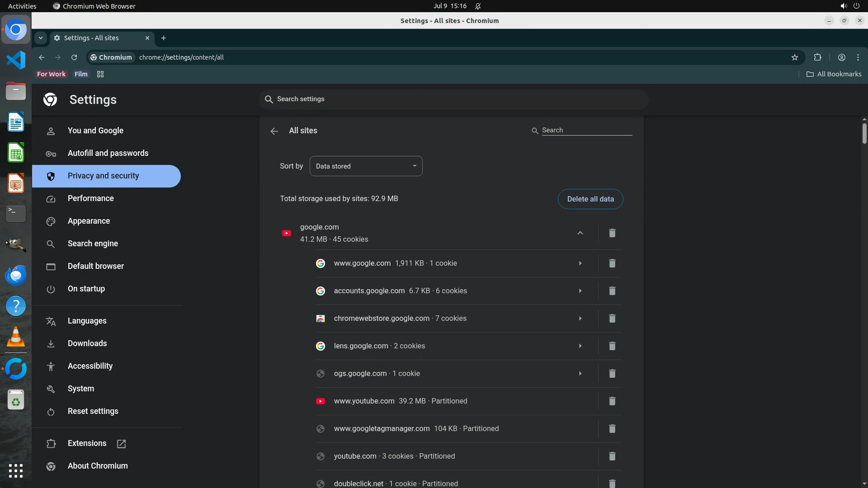The width and height of the screenshot is (868, 488).
Task: Expand www.google.com details arrow
Action: coord(580,263)
